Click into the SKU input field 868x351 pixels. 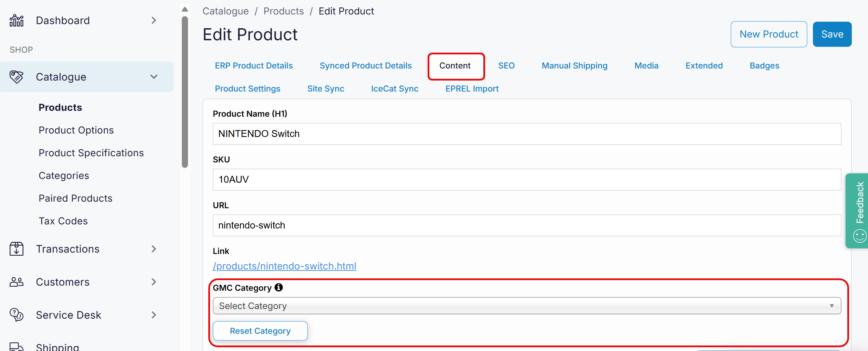click(526, 179)
